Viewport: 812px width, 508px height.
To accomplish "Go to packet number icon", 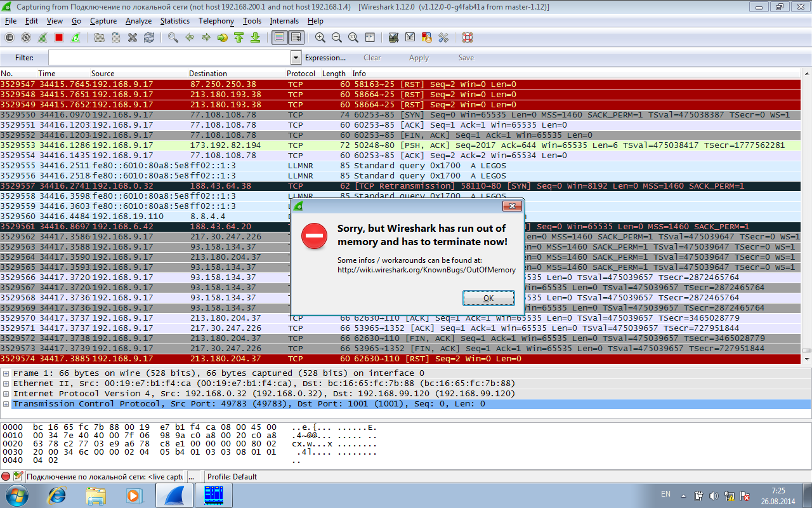I will 223,37.
